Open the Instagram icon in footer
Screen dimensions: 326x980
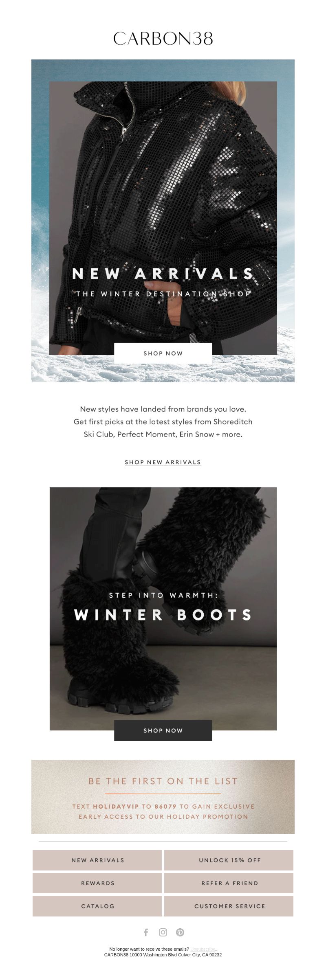pos(163,932)
